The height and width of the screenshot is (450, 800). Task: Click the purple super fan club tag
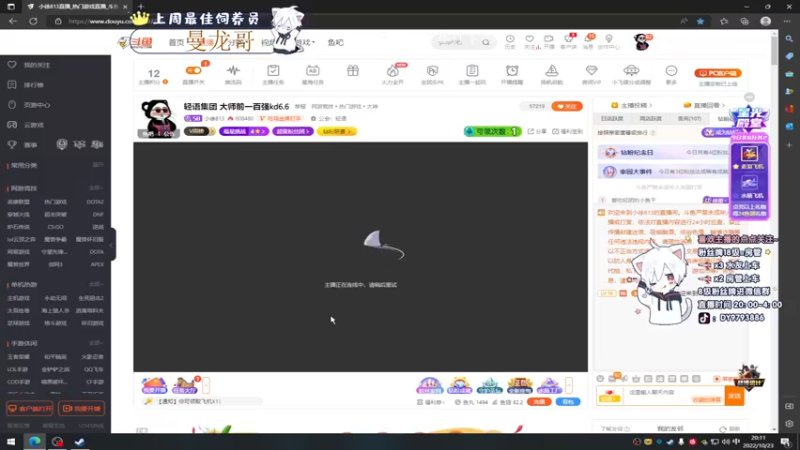click(x=293, y=132)
